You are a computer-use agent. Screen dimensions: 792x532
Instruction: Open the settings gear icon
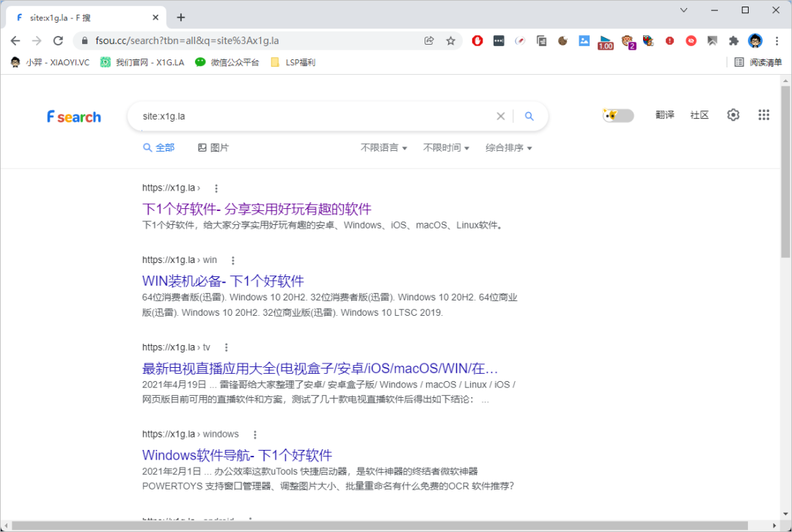point(733,115)
